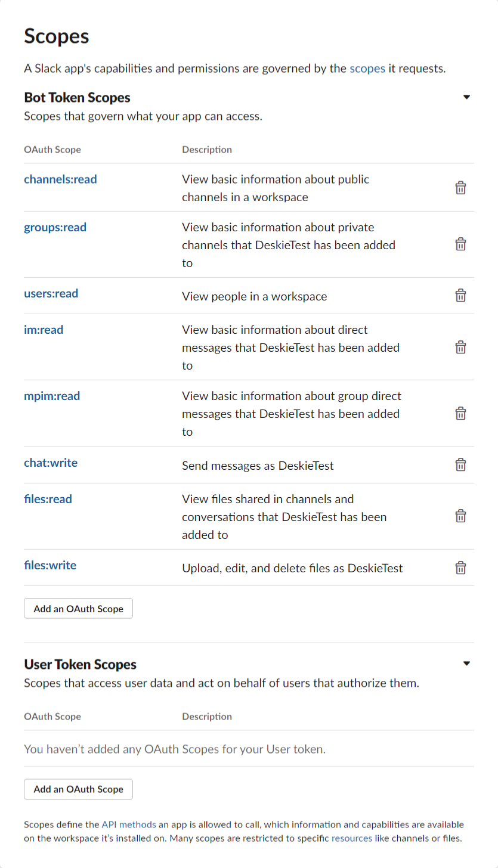Viewport: 498px width, 868px height.
Task: Add an OAuth Scope for User Token
Action: tap(78, 789)
